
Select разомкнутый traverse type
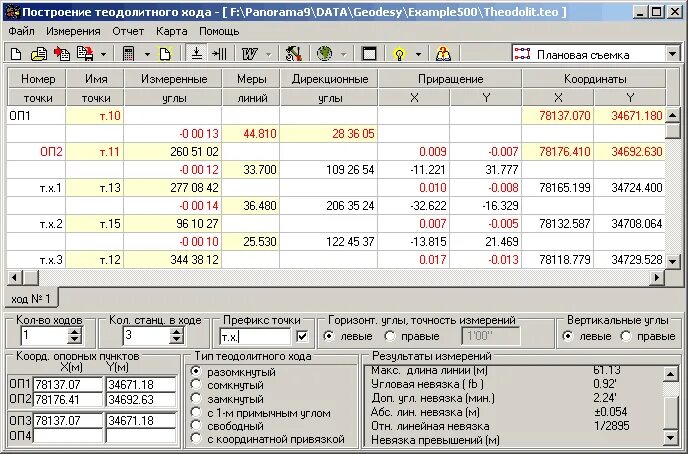(196, 372)
